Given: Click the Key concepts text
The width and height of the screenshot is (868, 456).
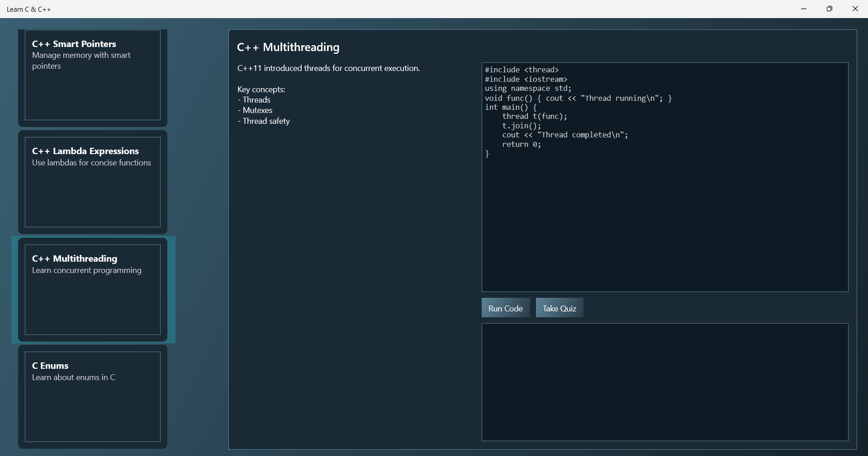Looking at the screenshot, I should click(x=261, y=89).
